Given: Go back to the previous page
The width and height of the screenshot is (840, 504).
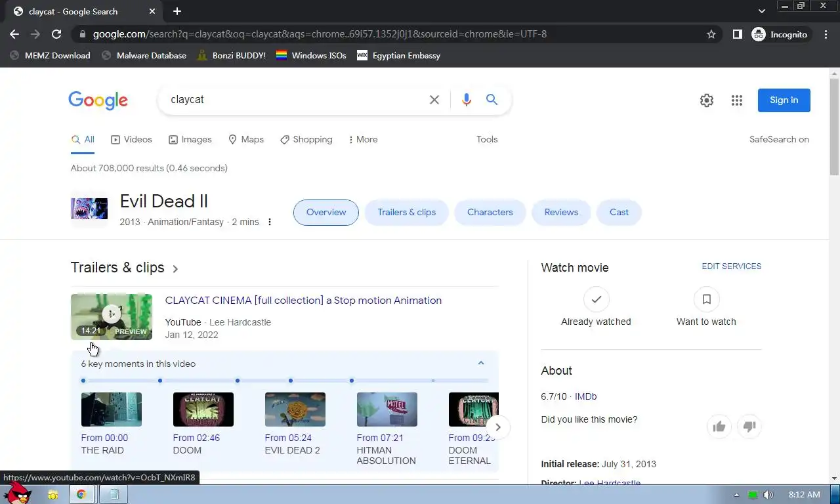Looking at the screenshot, I should pyautogui.click(x=14, y=34).
